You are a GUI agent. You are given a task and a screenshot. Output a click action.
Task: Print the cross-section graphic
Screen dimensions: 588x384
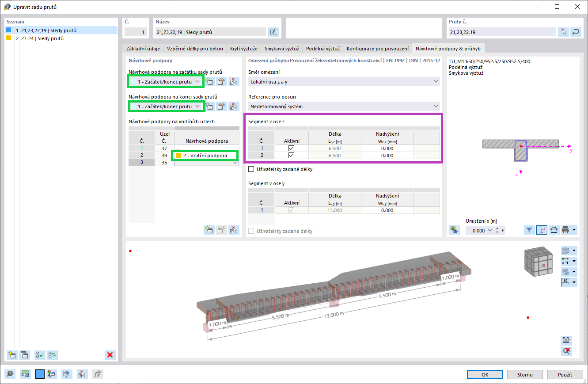pyautogui.click(x=565, y=230)
